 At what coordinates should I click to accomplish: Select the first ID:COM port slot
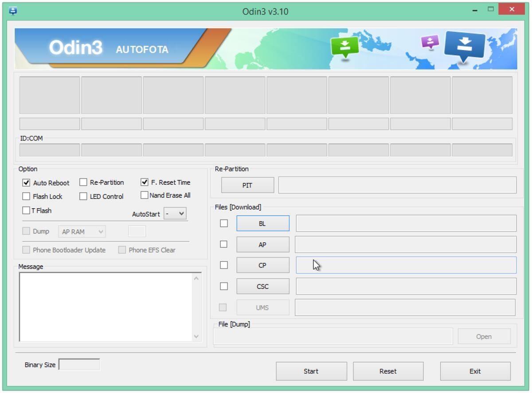click(x=49, y=150)
